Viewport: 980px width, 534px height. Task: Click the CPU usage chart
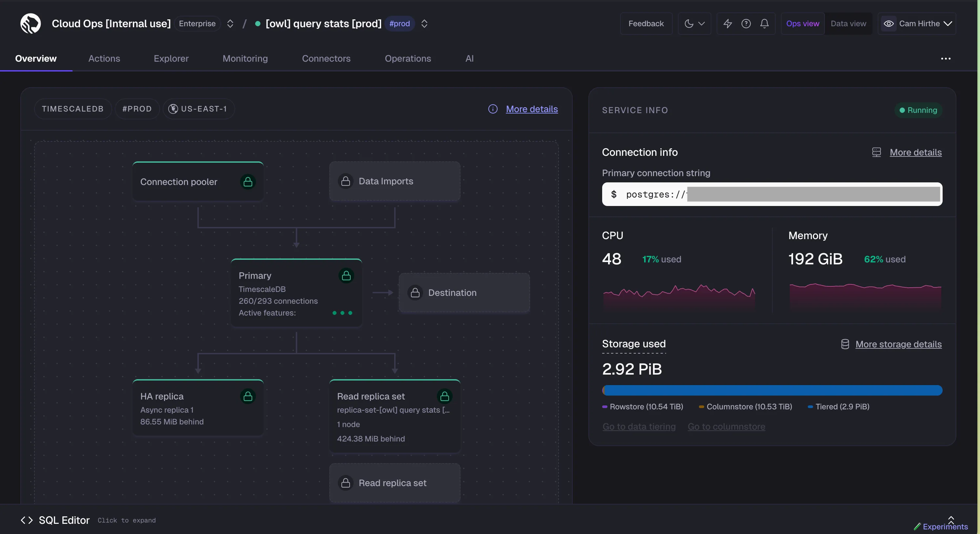tap(679, 298)
